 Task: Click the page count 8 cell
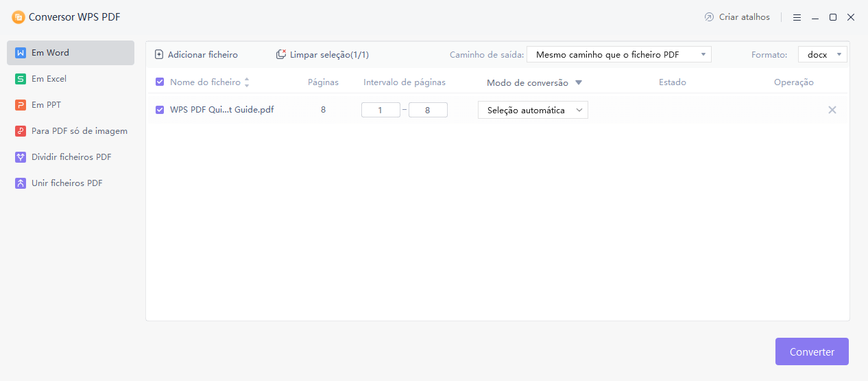pos(323,110)
